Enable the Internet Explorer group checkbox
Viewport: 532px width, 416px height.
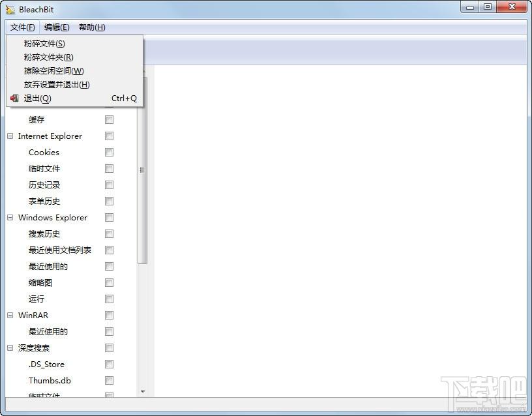pos(110,136)
